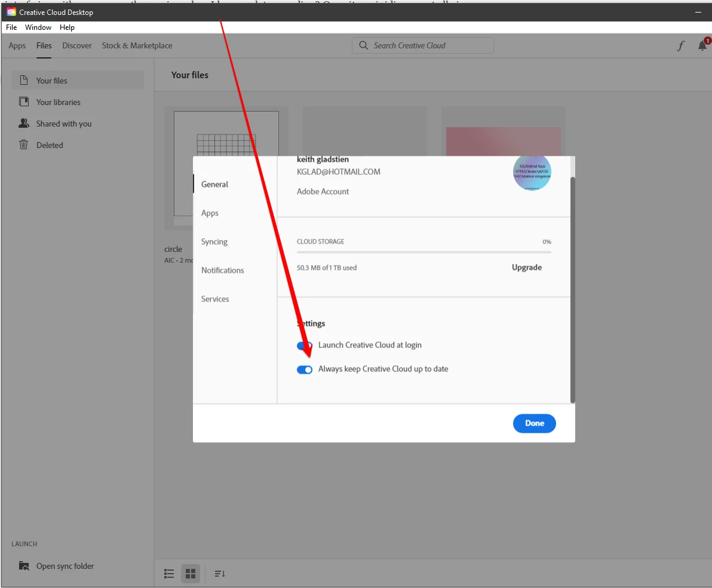This screenshot has width=712, height=588.
Task: Open the File menu
Action: pyautogui.click(x=11, y=27)
